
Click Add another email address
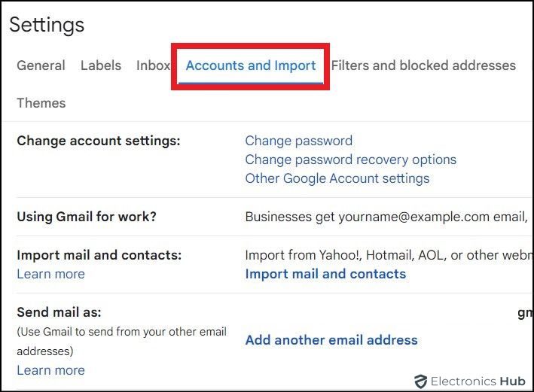coord(331,340)
